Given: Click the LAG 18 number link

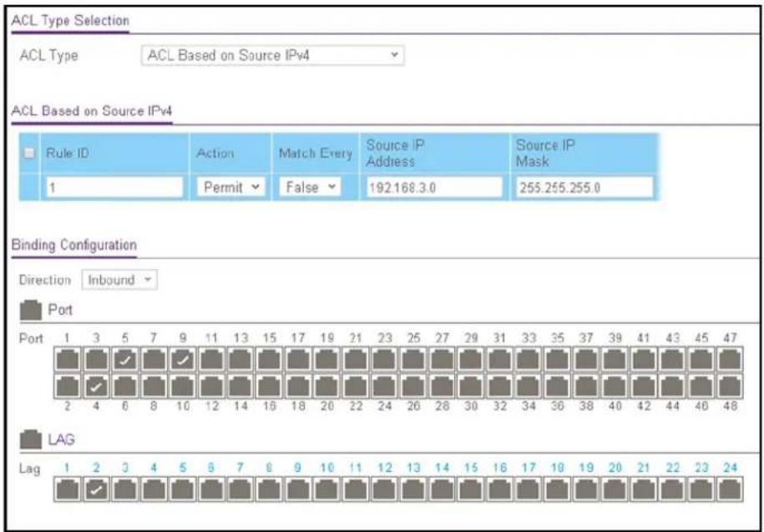Looking at the screenshot, I should (x=557, y=468).
